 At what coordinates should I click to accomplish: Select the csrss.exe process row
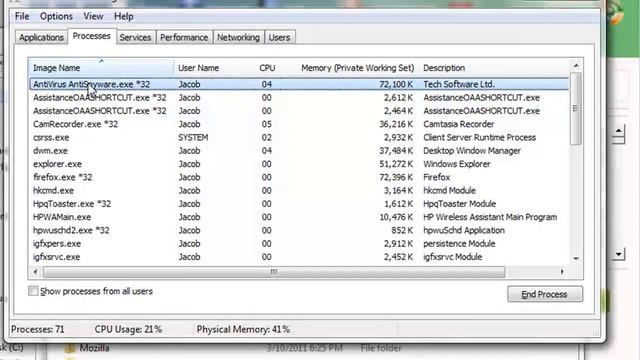[299, 138]
